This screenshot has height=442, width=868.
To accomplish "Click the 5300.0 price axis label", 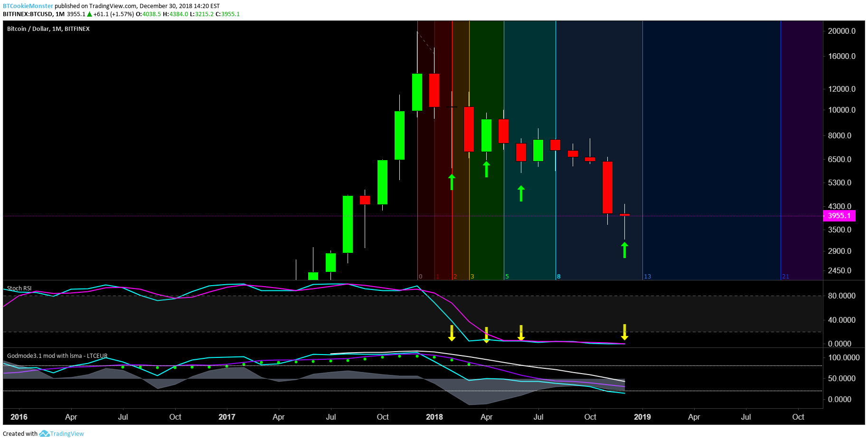I will tap(840, 183).
